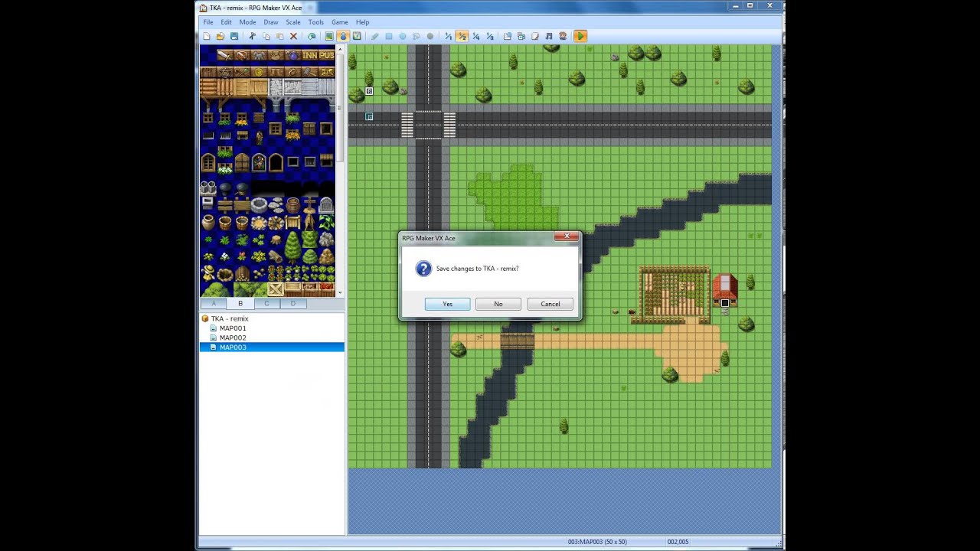Click tileset palette scroll-up arrow
The image size is (980, 551).
340,49
